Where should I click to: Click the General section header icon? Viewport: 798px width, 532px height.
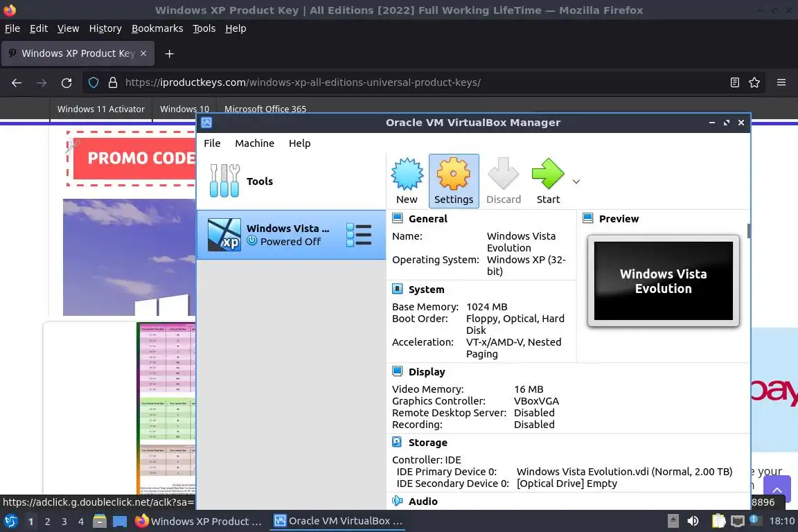[x=398, y=218]
